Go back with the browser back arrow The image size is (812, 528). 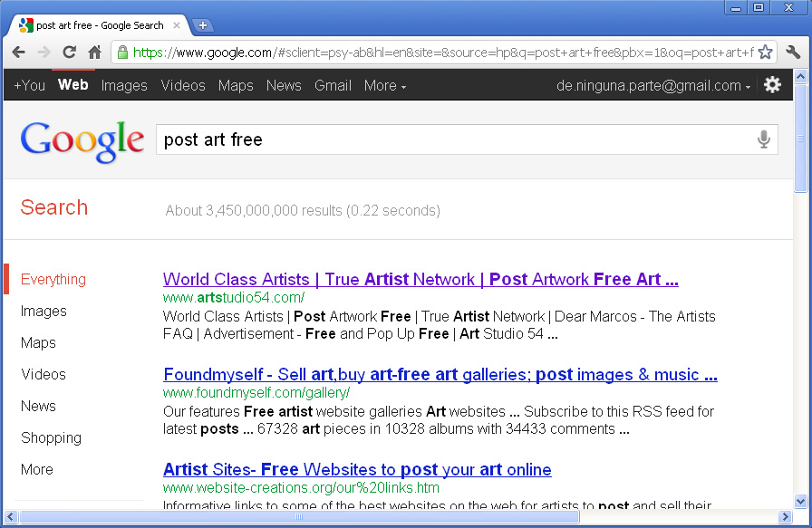[x=19, y=53]
